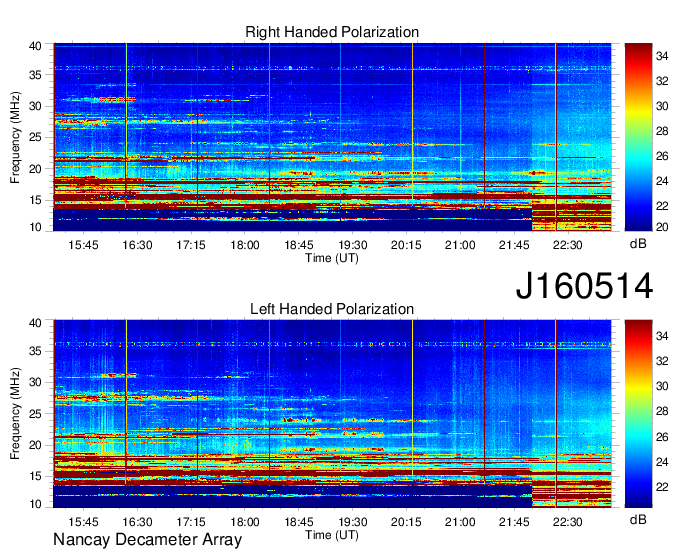The height and width of the screenshot is (552, 680).
Task: Click the bottom plot 'Time (UT)' axis label
Action: (x=332, y=535)
